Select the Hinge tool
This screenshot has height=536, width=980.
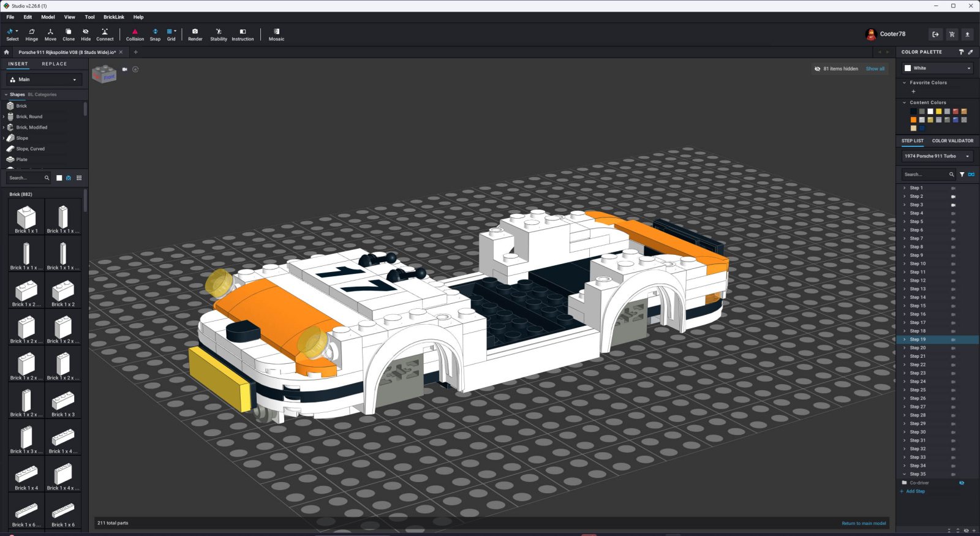(32, 34)
